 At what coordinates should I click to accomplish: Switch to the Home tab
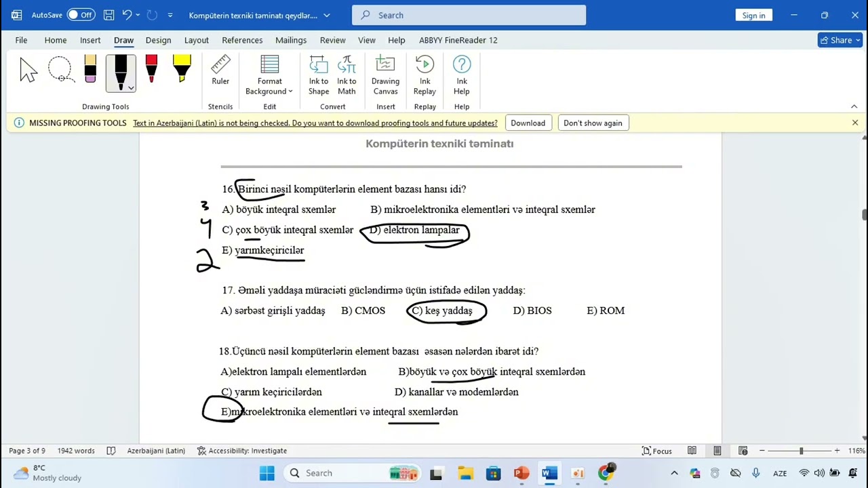(56, 40)
